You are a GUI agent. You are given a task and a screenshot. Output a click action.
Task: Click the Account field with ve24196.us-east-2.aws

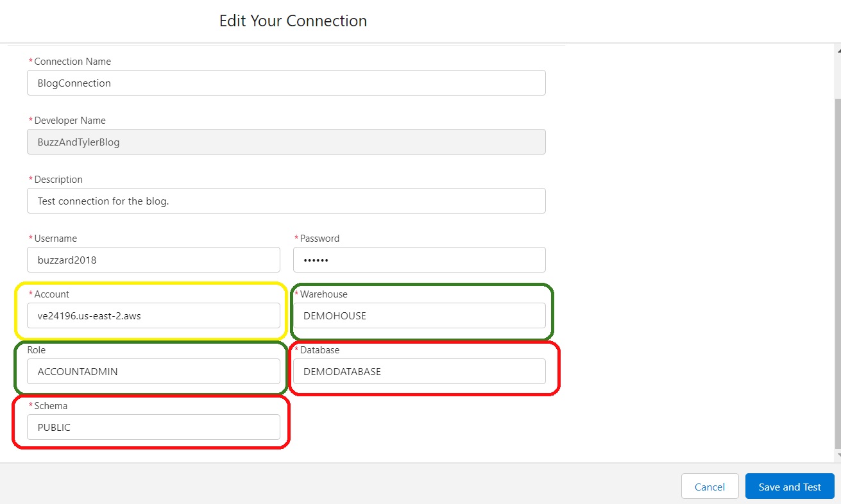coord(153,315)
